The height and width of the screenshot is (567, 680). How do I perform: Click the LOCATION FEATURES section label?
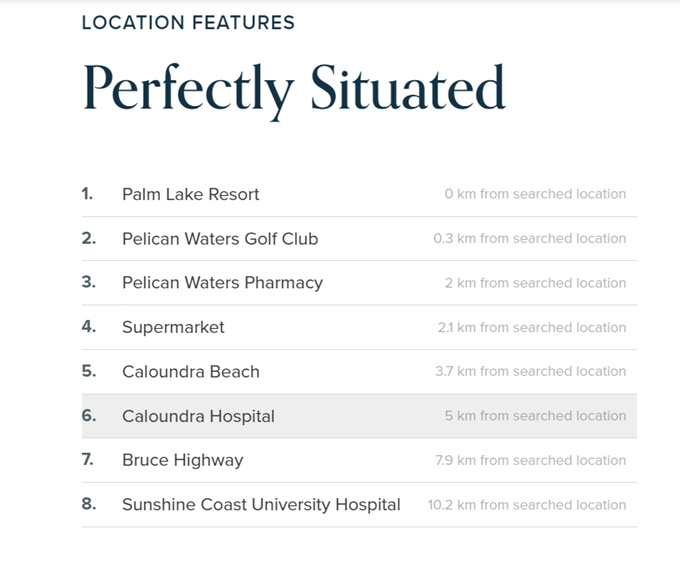click(188, 23)
